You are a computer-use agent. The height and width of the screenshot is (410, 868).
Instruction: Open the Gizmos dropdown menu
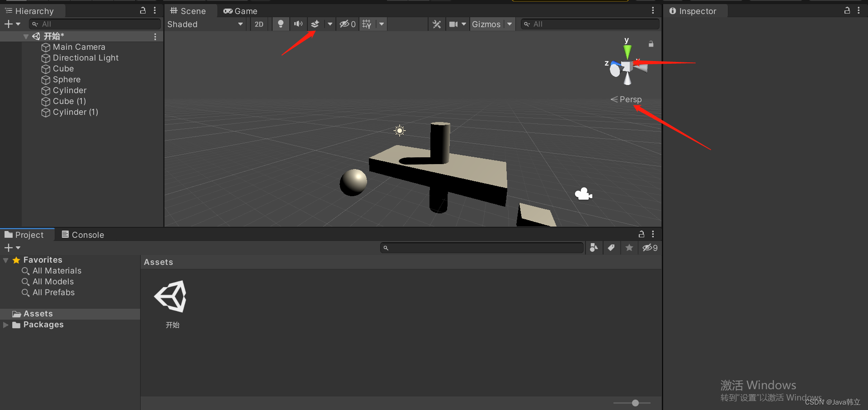click(492, 24)
